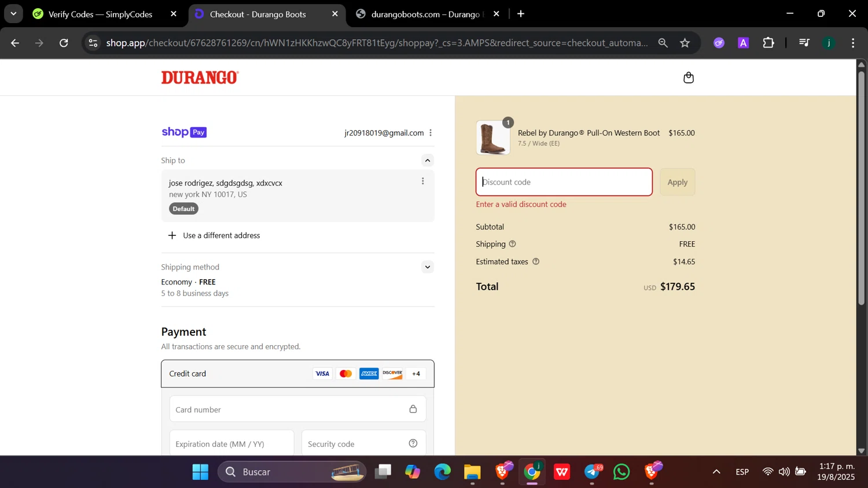Click the boot product thumbnail
868x488 pixels.
click(493, 138)
